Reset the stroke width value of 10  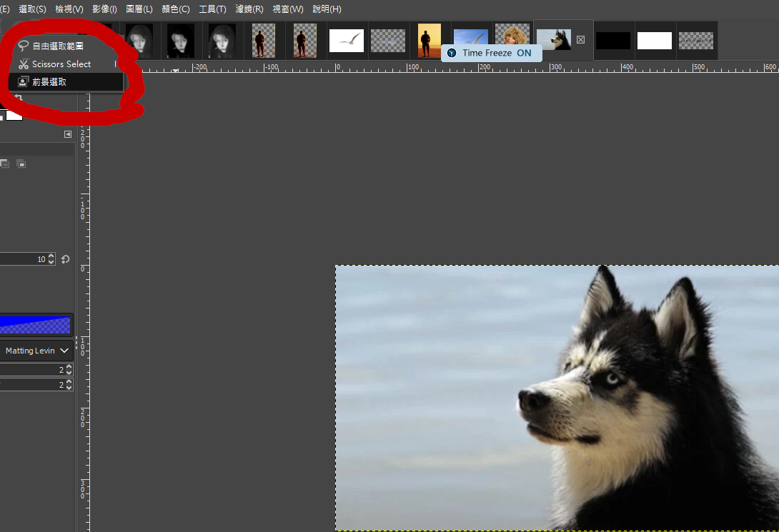pos(66,259)
